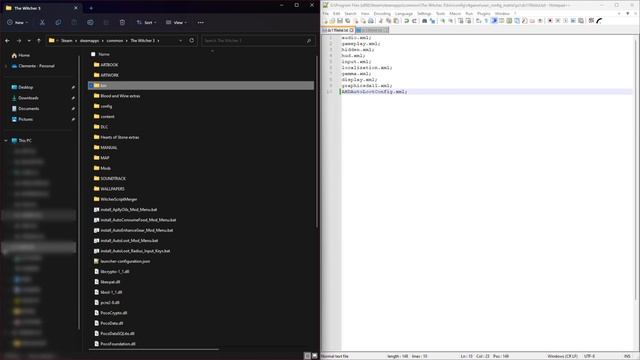Open the Sort dropdown in File Explorer

click(147, 22)
